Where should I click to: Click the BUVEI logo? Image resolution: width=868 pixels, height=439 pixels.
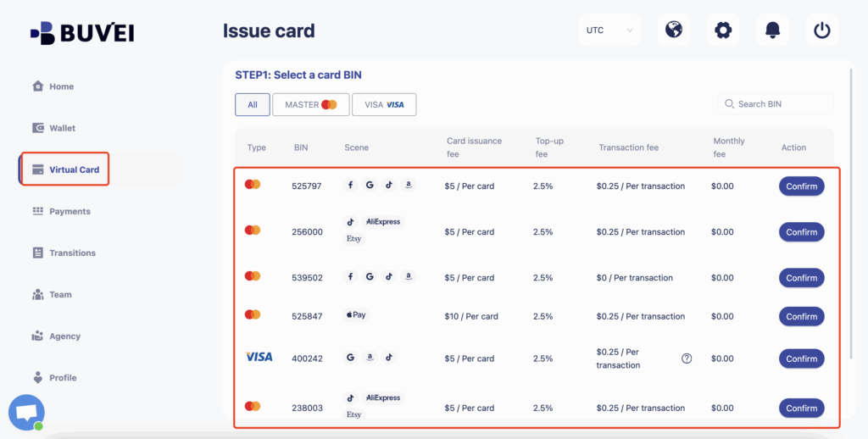tap(81, 33)
